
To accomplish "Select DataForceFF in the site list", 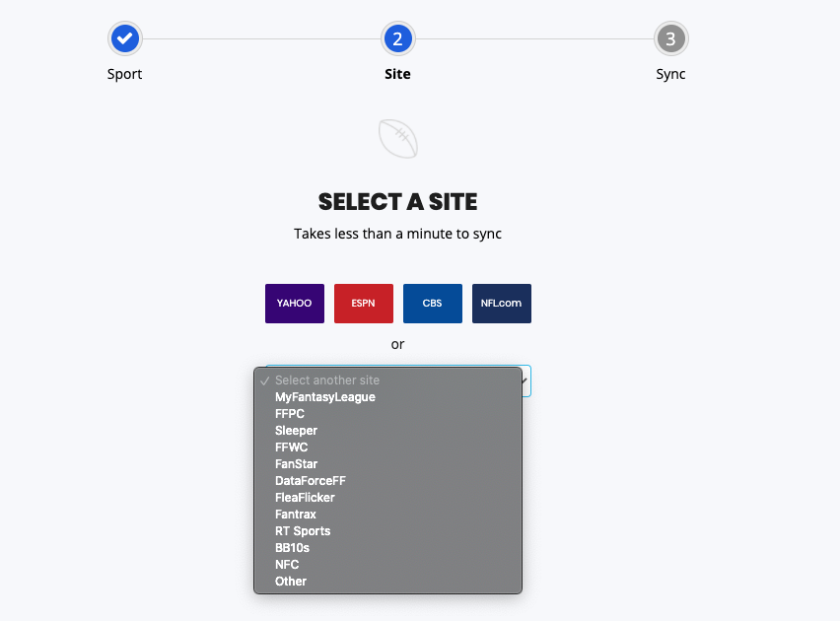I will pos(387,481).
